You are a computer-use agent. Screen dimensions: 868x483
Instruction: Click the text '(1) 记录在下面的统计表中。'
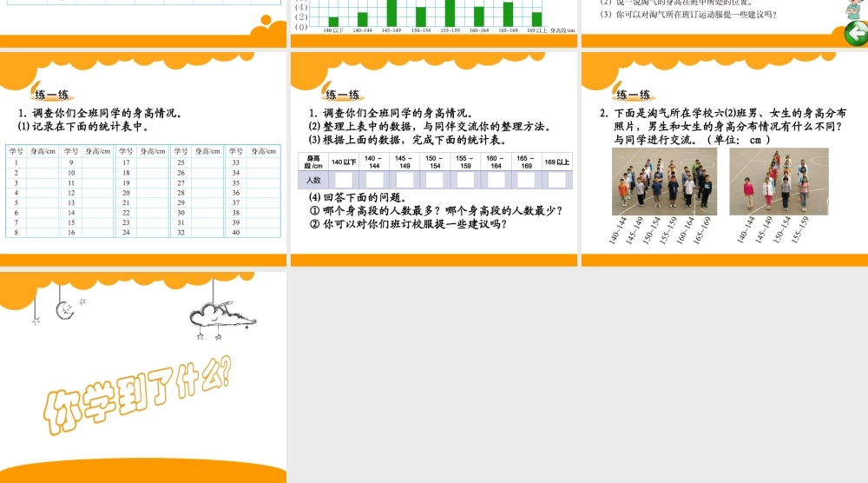point(83,126)
